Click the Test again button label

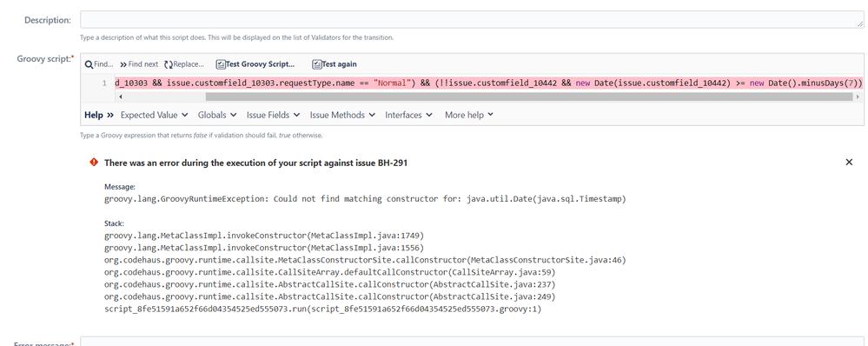pyautogui.click(x=340, y=64)
